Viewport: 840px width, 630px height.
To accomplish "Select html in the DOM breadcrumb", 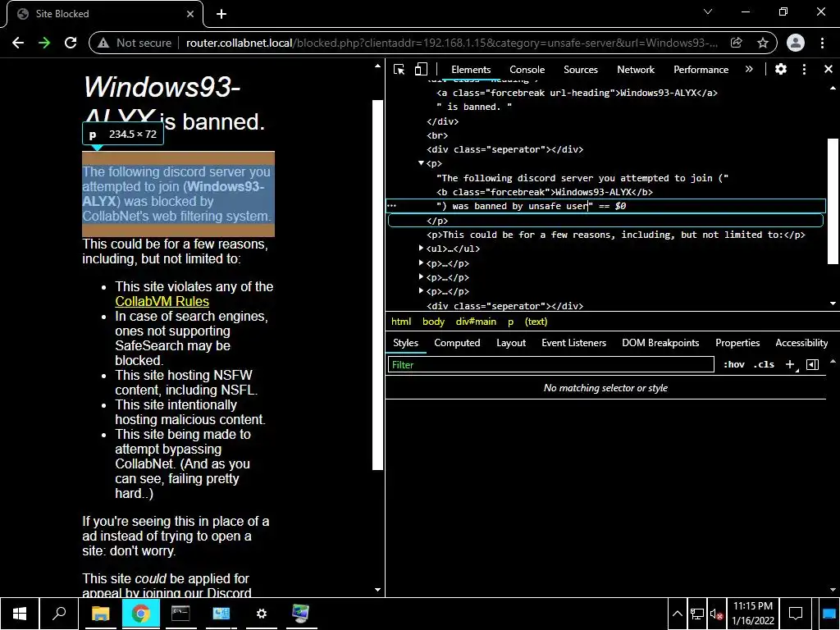I will pyautogui.click(x=400, y=322).
